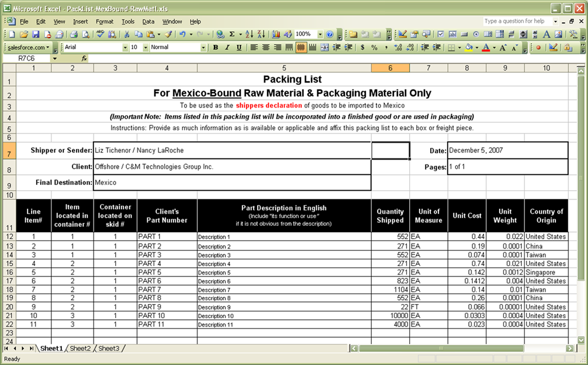The image size is (588, 365).
Task: Expand the Borders dropdown arrow
Action: [x=459, y=47]
